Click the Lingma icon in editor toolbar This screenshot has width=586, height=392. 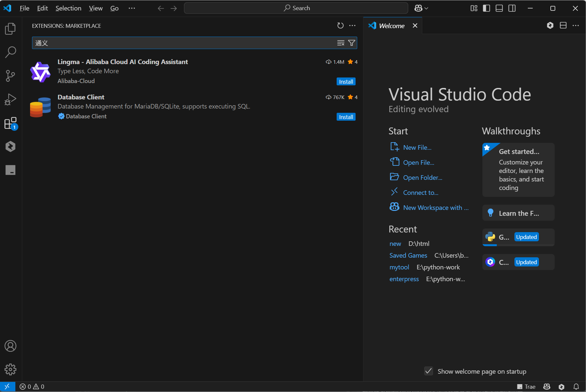point(550,26)
